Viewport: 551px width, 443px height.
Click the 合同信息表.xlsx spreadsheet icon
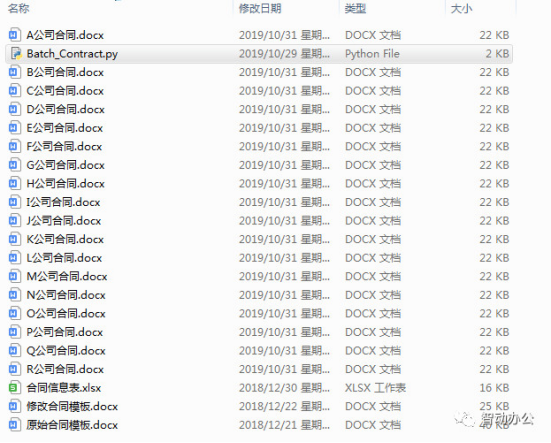click(14, 388)
